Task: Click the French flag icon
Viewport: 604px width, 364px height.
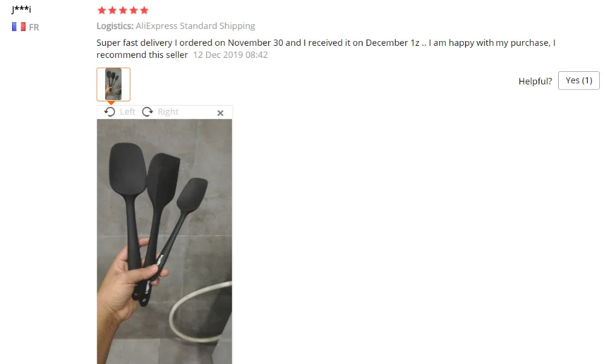Action: click(x=19, y=27)
